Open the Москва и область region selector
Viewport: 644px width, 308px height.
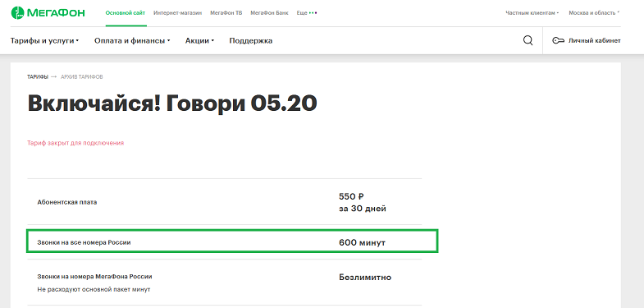[594, 13]
